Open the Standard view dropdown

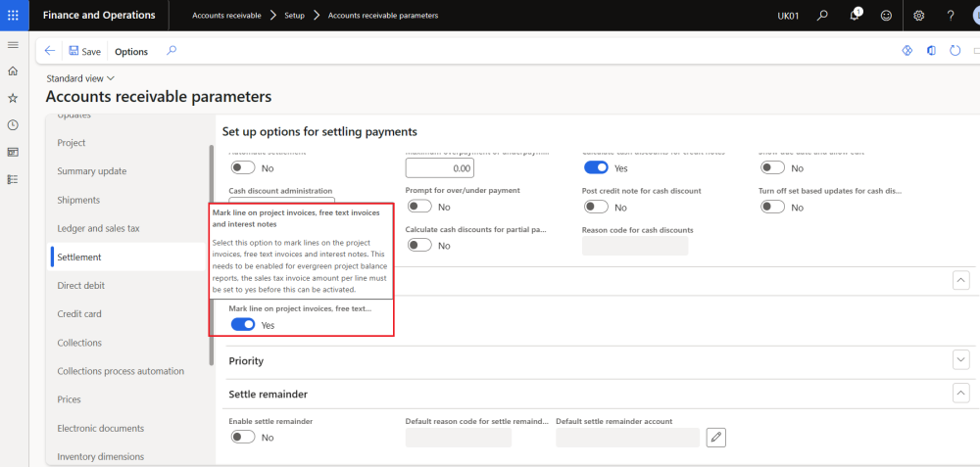(80, 78)
